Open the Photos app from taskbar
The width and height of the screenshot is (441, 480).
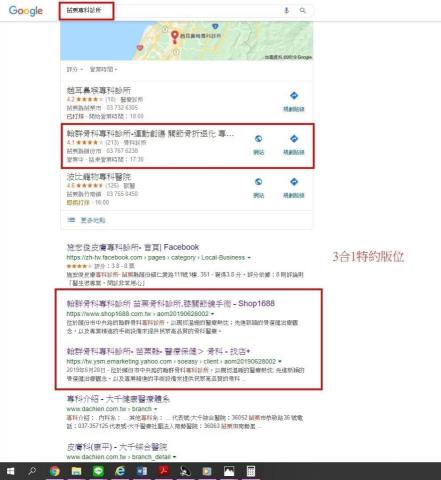tap(229, 471)
